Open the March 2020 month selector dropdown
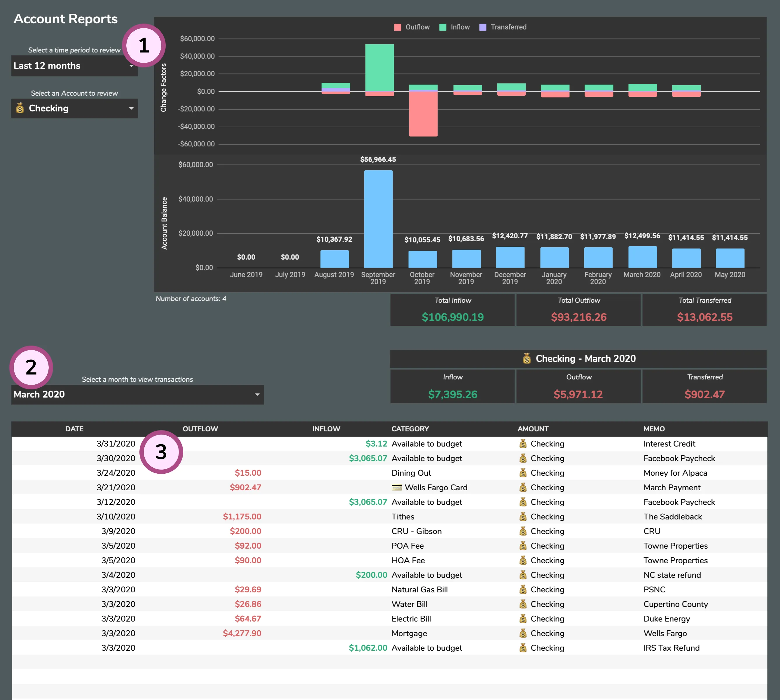Viewport: 780px width, 700px height. (x=137, y=394)
